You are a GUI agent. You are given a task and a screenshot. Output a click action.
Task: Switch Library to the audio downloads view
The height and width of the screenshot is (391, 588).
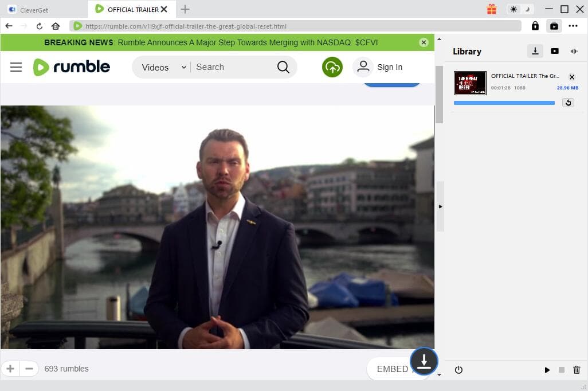[574, 51]
